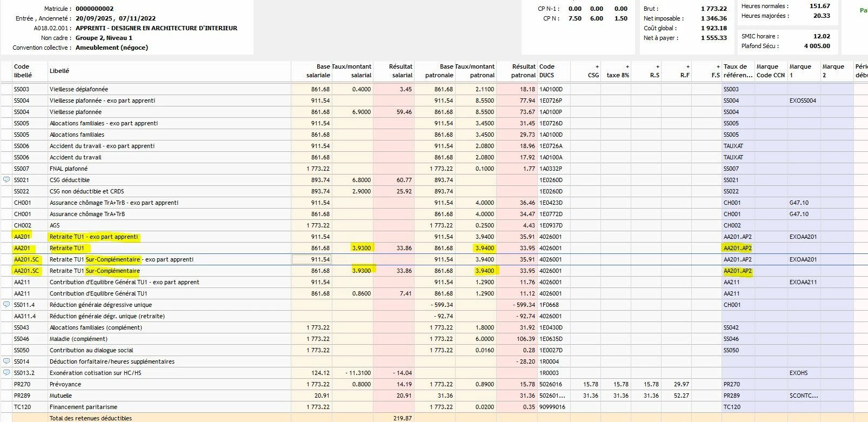This screenshot has height=422, width=868.
Task: Click the Résultat salarial column header
Action: click(393, 71)
